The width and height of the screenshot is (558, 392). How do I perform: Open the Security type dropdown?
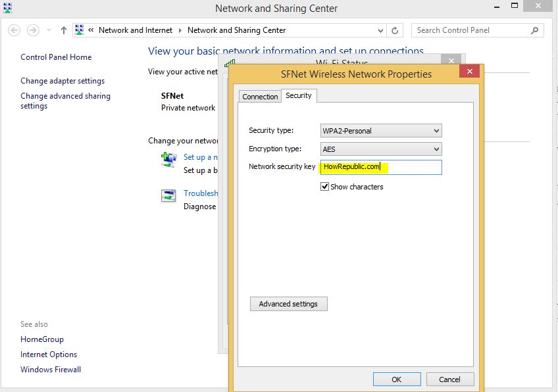click(x=380, y=131)
